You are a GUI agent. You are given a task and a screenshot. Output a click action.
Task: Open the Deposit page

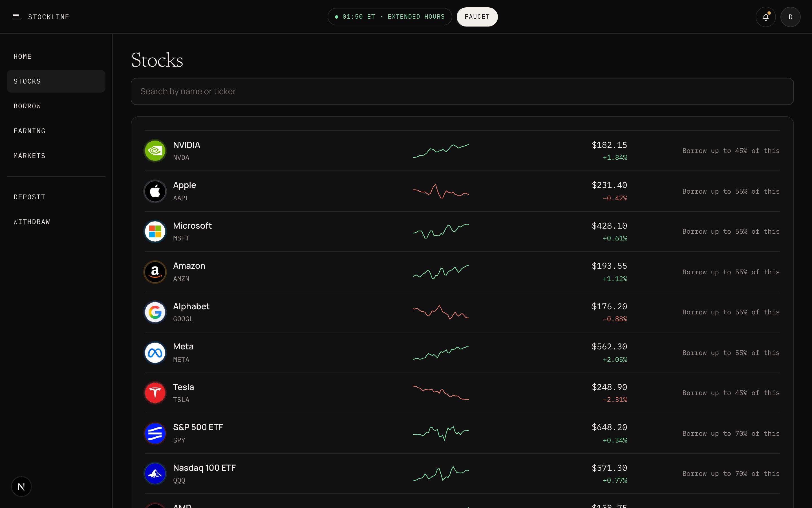56,197
